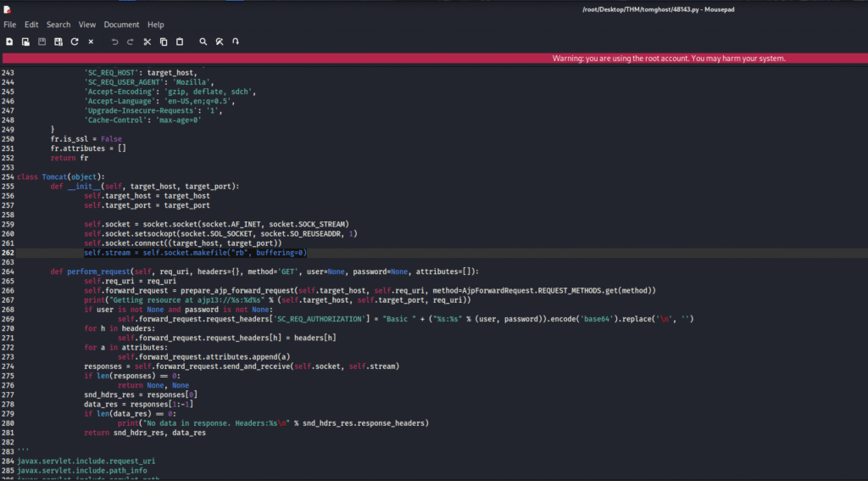Reload the file using the toolbar icon
The width and height of the screenshot is (868, 481).
pos(75,42)
